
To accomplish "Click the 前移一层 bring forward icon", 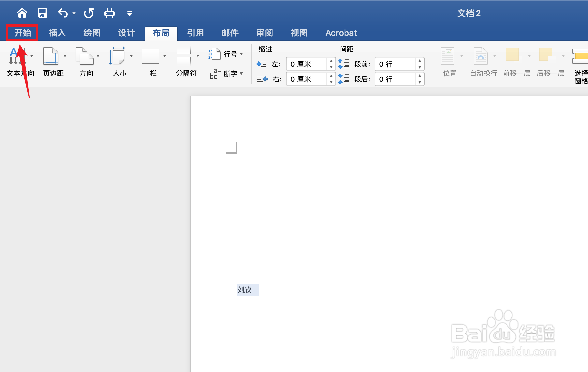I will pos(514,56).
